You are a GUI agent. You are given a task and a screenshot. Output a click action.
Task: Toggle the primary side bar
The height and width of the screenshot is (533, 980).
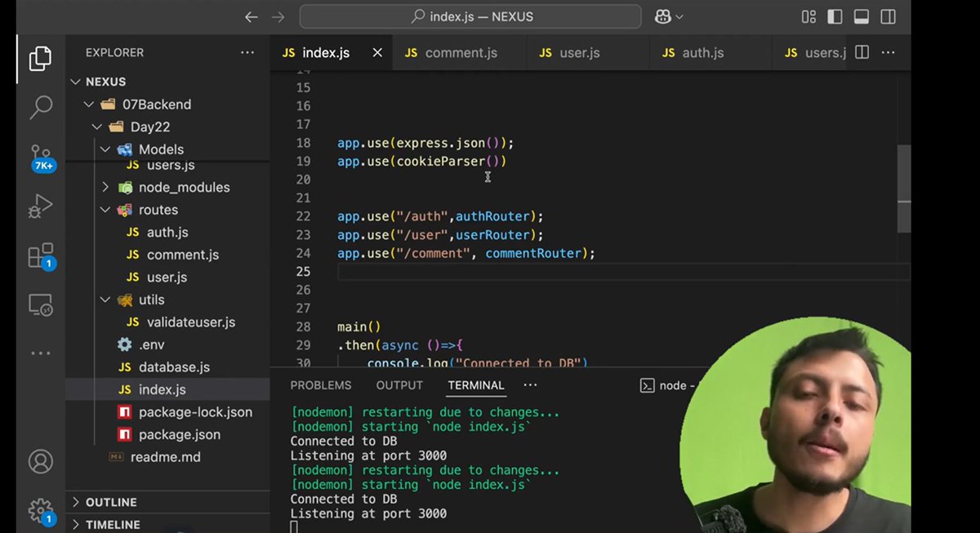835,16
